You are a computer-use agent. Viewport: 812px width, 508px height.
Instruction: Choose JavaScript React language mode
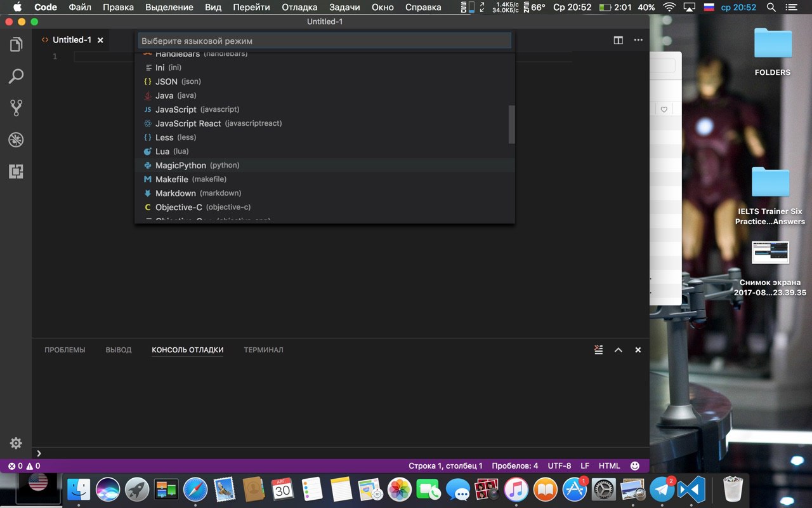click(325, 123)
